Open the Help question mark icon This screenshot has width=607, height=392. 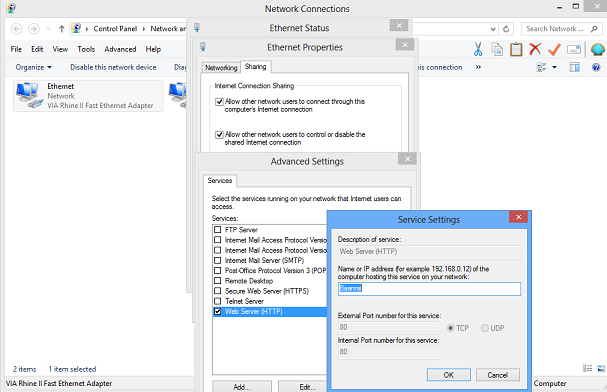(x=596, y=67)
